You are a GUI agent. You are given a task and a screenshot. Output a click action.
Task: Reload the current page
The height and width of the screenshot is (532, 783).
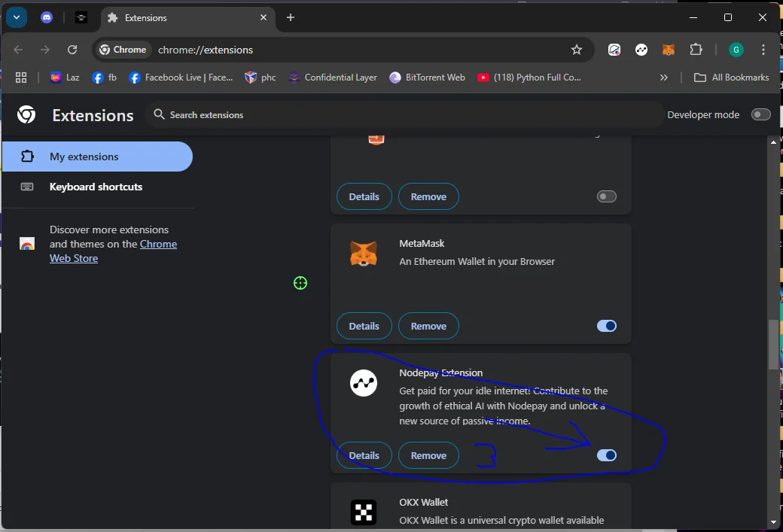click(x=72, y=50)
